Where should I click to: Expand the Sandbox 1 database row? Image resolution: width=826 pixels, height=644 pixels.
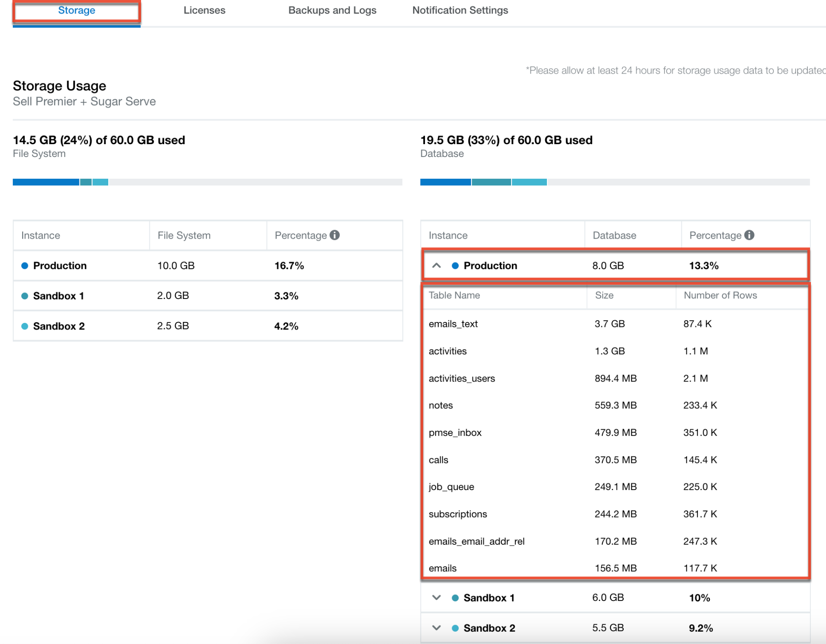tap(437, 598)
